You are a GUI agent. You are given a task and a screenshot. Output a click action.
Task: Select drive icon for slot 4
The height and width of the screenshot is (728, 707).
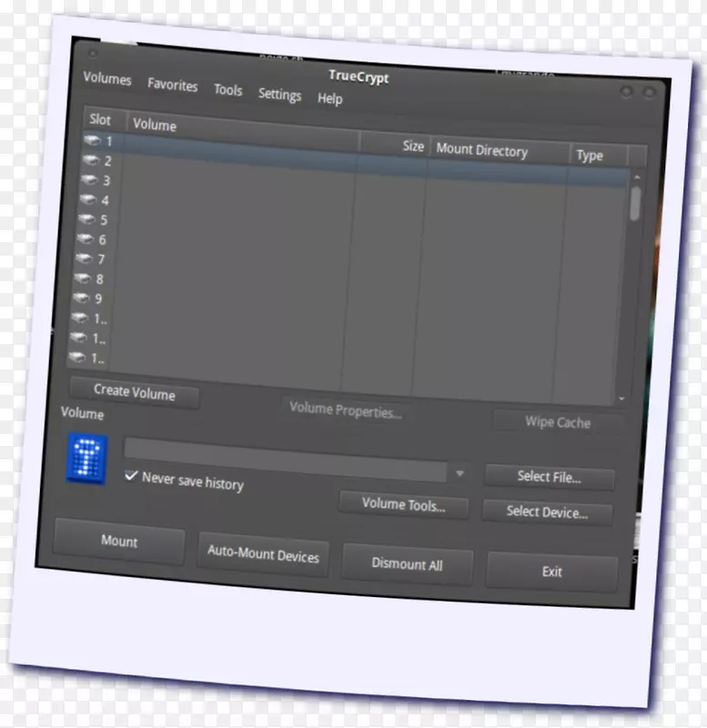88,199
